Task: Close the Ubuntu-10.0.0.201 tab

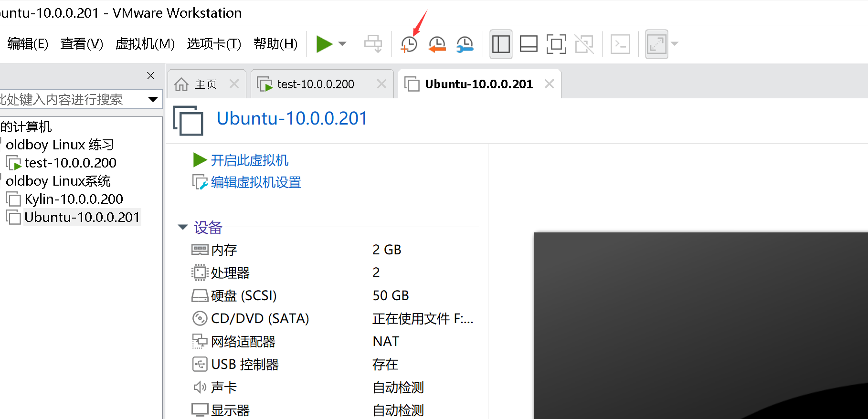Action: tap(549, 84)
